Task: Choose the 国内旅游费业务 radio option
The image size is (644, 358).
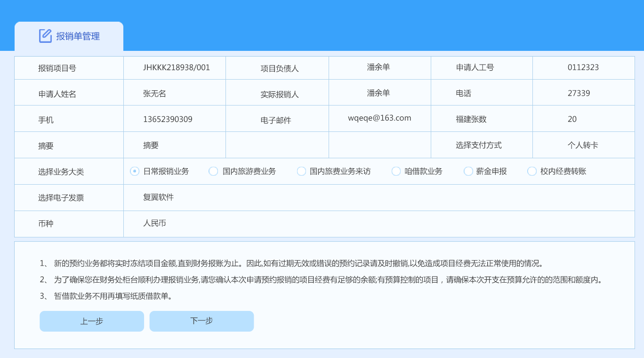Action: coord(213,171)
